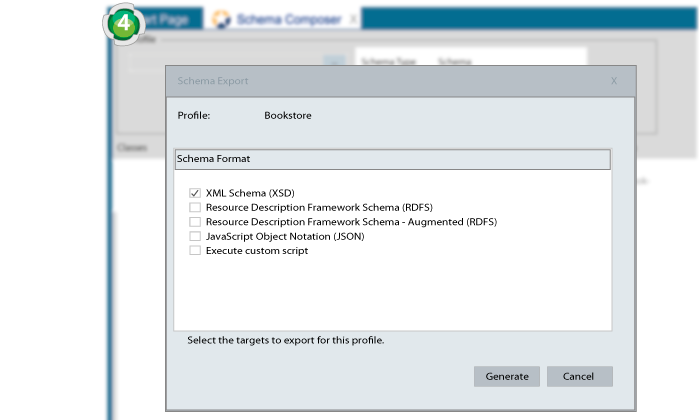This screenshot has width=700, height=420.
Task: Click the Schema Format header bar
Action: pyautogui.click(x=391, y=158)
